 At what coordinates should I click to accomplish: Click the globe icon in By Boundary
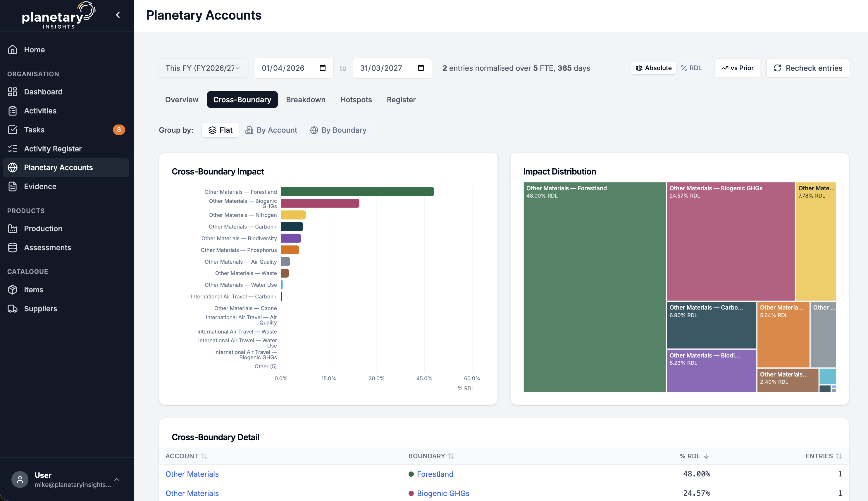(314, 130)
